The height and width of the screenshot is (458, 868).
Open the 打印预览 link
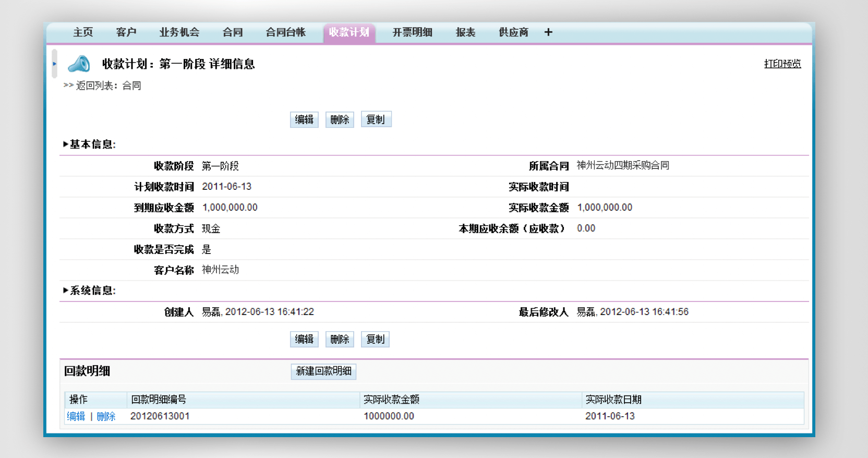pos(782,64)
